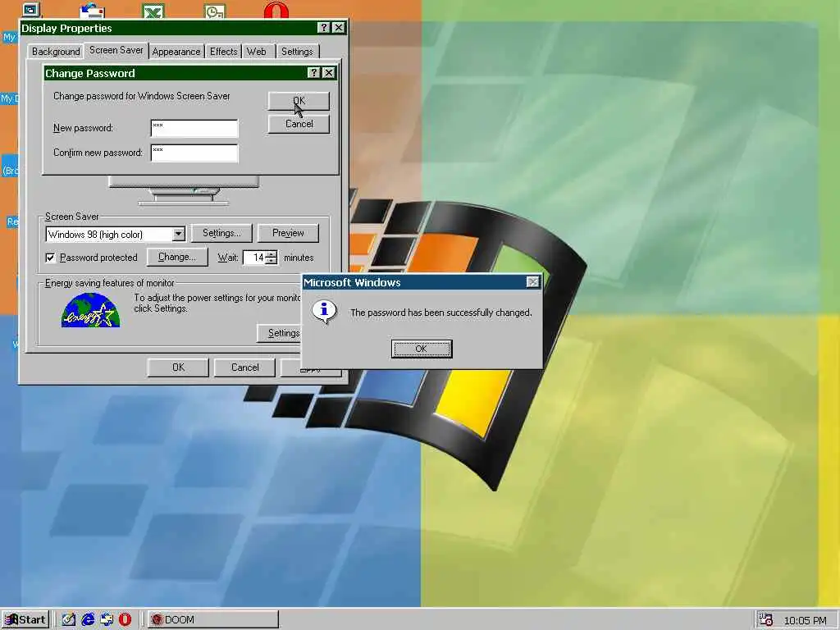Image resolution: width=840 pixels, height=630 pixels.
Task: Open the Web tab
Action: (257, 52)
